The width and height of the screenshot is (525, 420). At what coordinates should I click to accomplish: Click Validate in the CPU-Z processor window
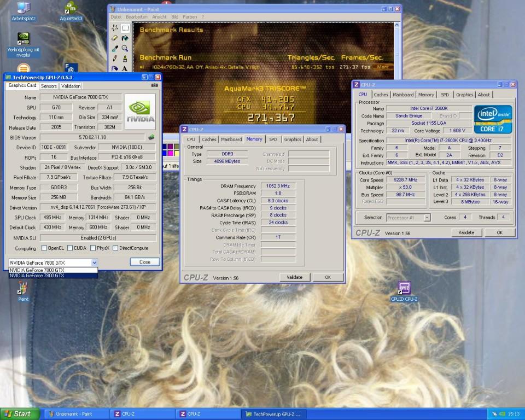point(466,232)
